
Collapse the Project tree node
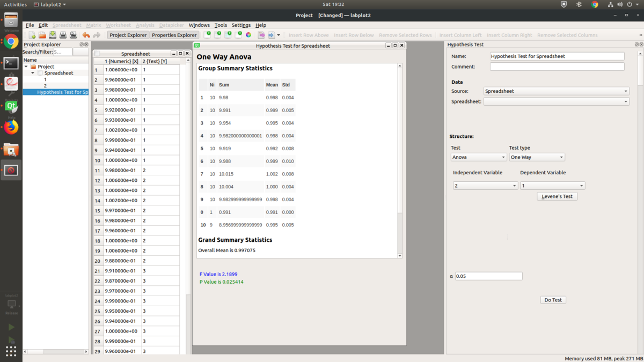click(x=26, y=67)
